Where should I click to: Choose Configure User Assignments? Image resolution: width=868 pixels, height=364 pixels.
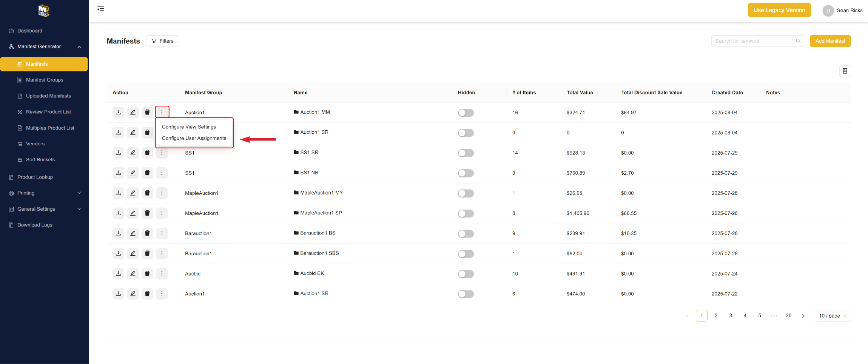194,138
